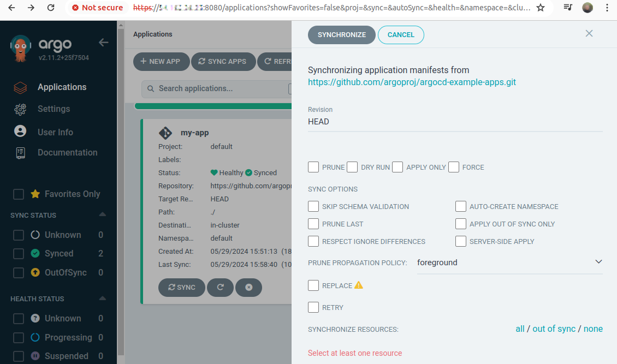Click the browser forward arrow
617x364 pixels.
click(x=31, y=8)
